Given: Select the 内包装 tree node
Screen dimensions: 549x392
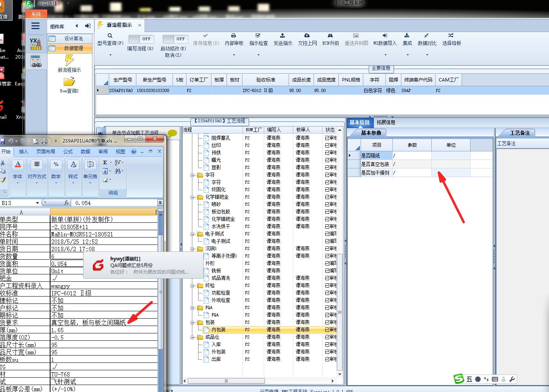Looking at the screenshot, I should click(x=218, y=330).
